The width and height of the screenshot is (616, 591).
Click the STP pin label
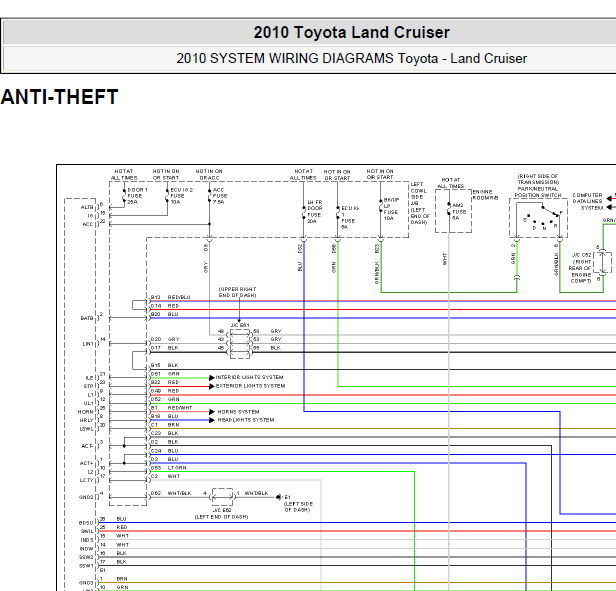88,386
